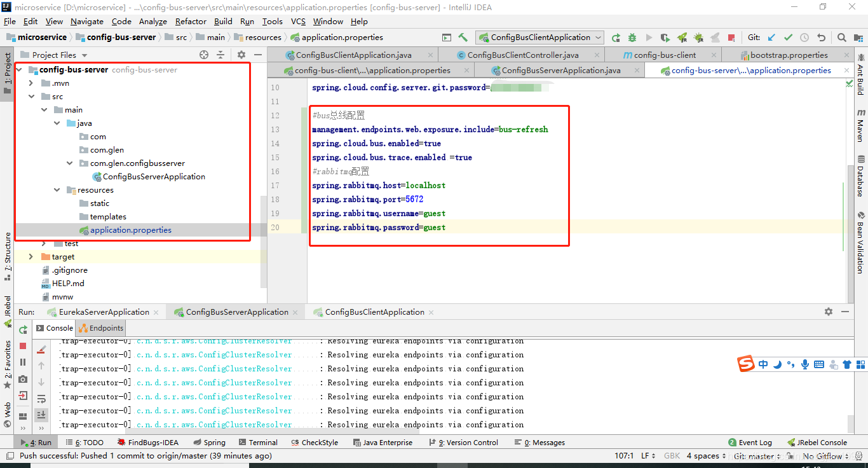Toggle scroll to end in console

point(41,415)
